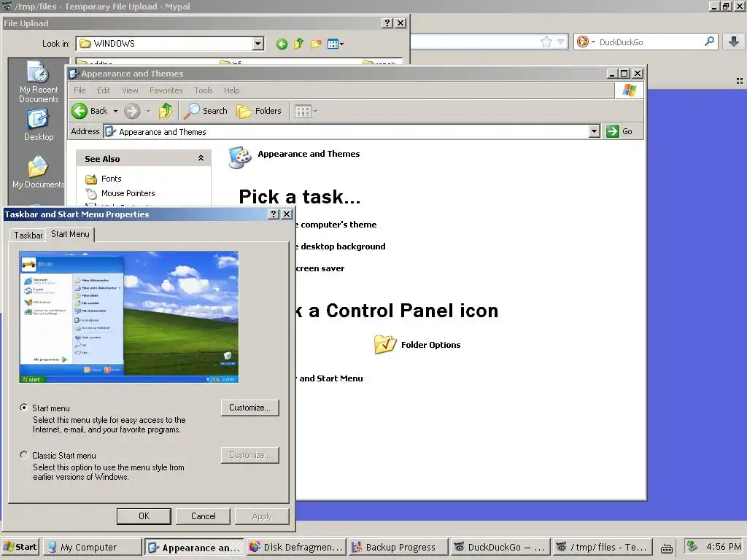The image size is (747, 560).
Task: Click DuckDuckGo search engine icon
Action: (x=583, y=42)
